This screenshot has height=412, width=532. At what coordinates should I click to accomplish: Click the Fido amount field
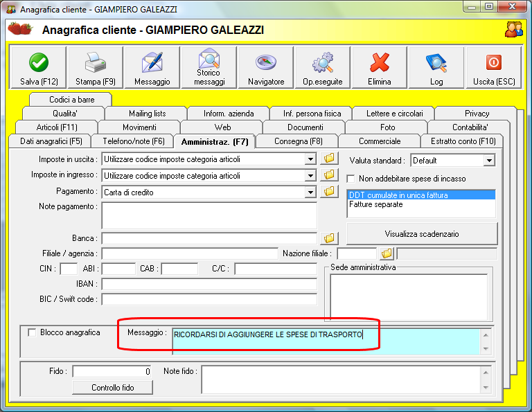click(x=112, y=371)
